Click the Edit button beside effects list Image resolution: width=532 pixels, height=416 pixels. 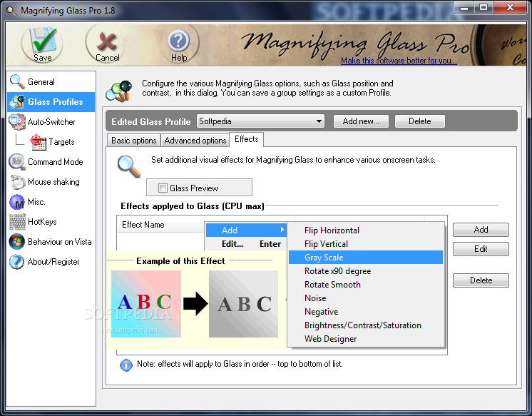[481, 249]
